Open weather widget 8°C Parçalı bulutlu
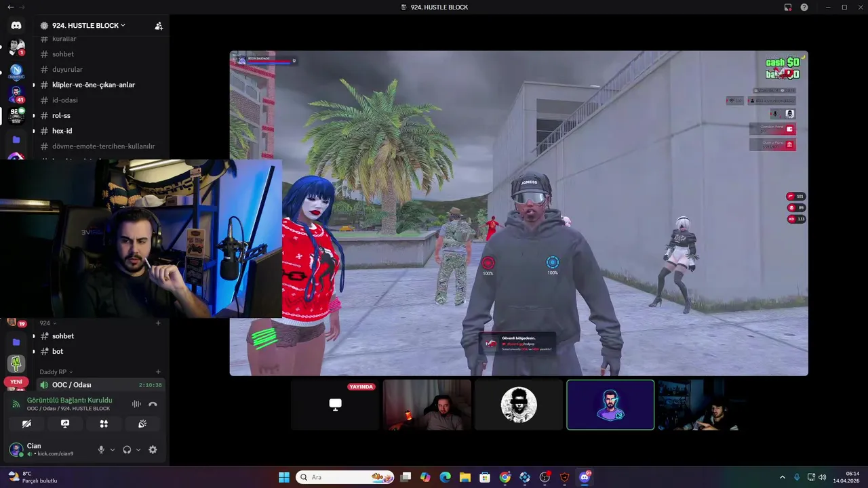Screen dimensions: 868x488 (33, 477)
